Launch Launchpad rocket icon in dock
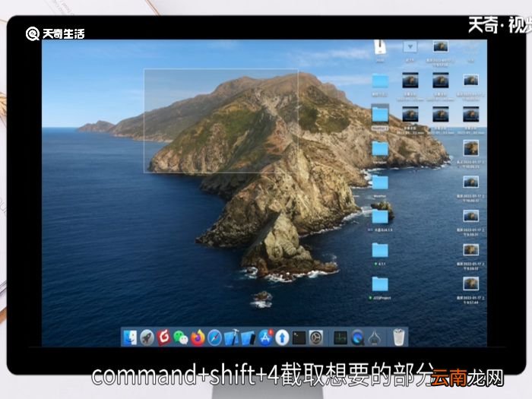This screenshot has width=532, height=399. pyautogui.click(x=147, y=337)
